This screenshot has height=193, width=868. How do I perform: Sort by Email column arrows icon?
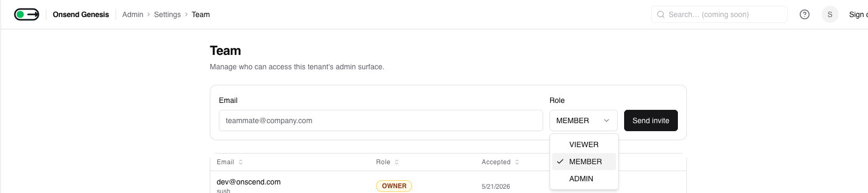click(x=241, y=162)
